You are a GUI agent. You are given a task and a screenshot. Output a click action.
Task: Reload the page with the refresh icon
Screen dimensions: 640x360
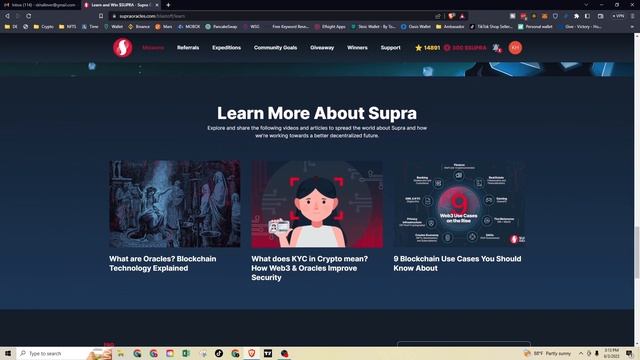pyautogui.click(x=29, y=16)
